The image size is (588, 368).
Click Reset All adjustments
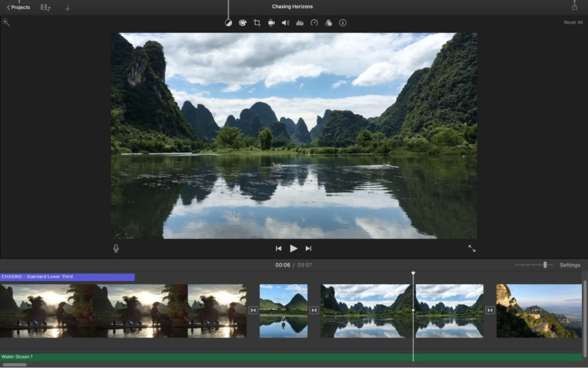pos(572,23)
